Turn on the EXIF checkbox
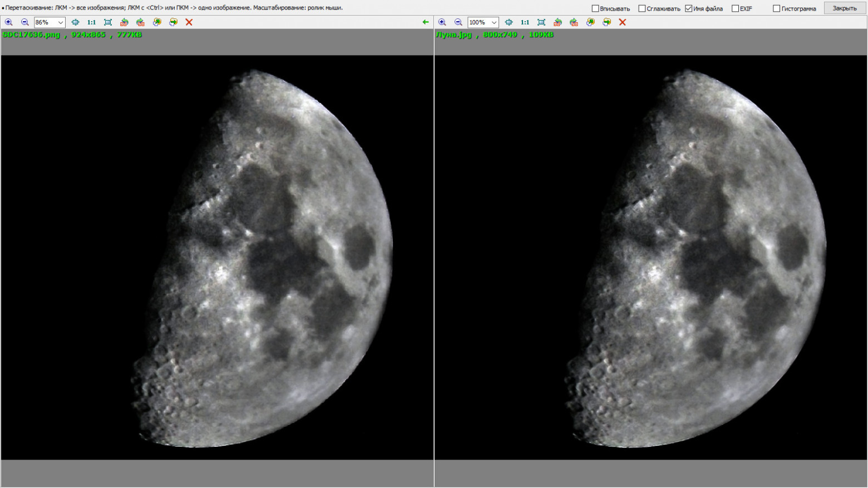The image size is (868, 488). pyautogui.click(x=735, y=8)
